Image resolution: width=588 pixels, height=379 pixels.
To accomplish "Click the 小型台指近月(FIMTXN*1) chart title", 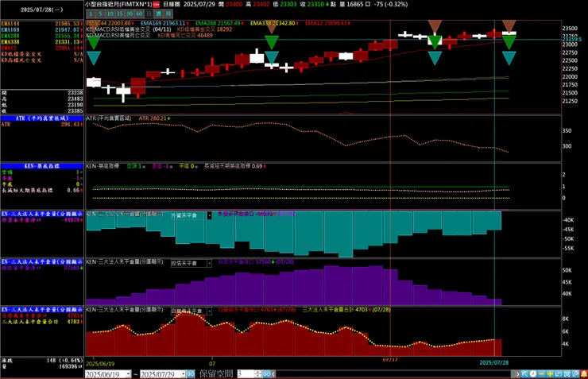I will (118, 5).
